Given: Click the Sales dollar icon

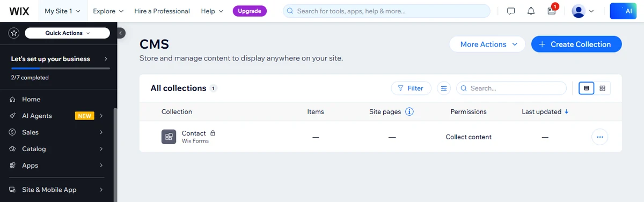Looking at the screenshot, I should (x=12, y=132).
